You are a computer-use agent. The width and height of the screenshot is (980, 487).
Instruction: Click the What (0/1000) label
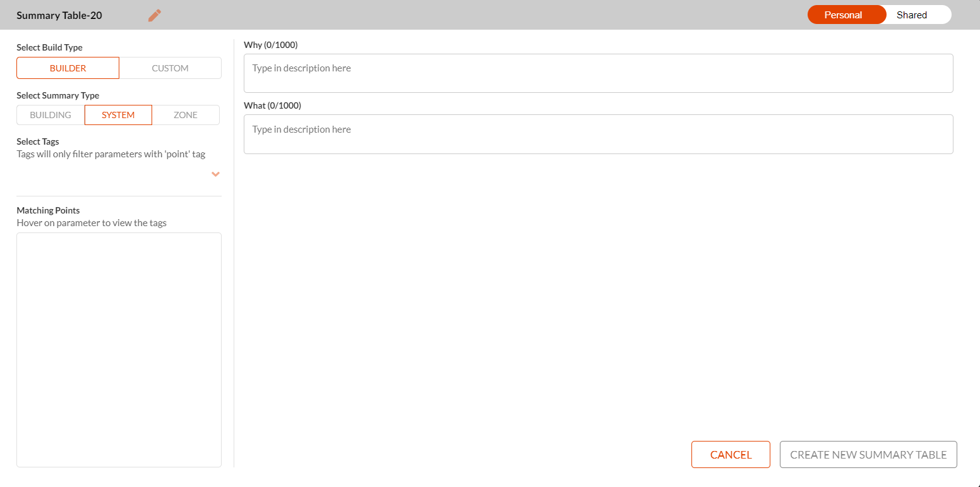272,105
